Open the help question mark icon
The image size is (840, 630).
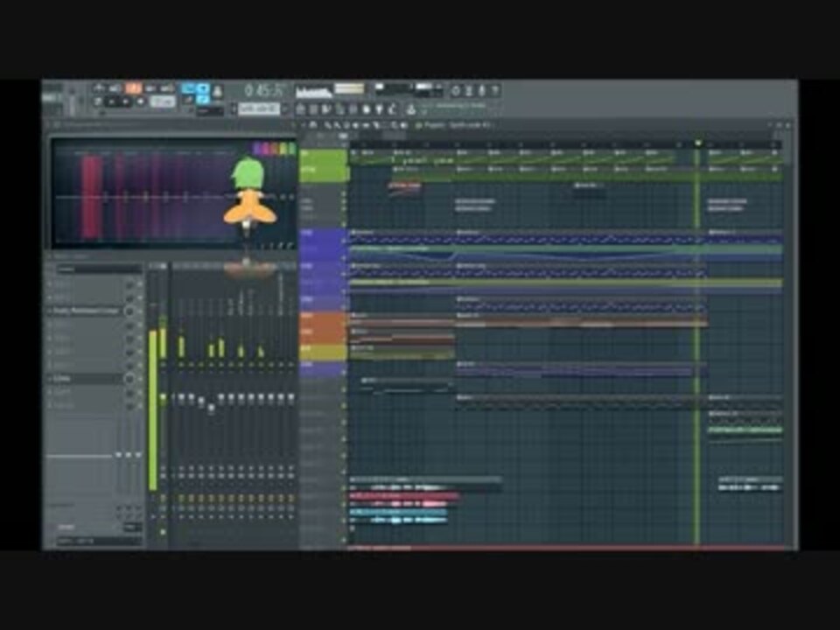pos(494,90)
